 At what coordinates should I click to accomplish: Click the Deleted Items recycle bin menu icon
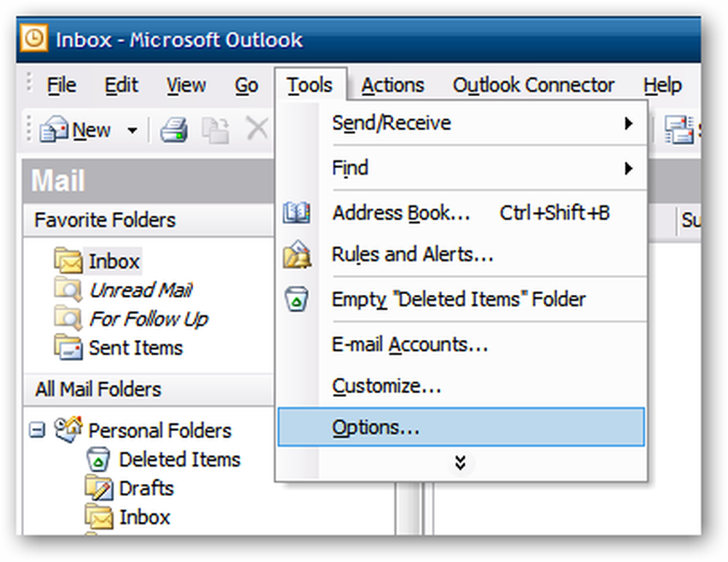pos(297,298)
